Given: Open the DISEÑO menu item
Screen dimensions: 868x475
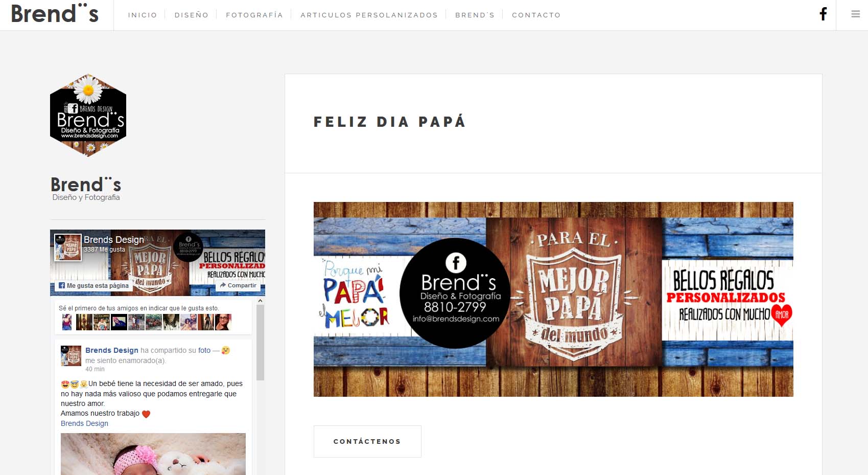Looking at the screenshot, I should click(192, 15).
